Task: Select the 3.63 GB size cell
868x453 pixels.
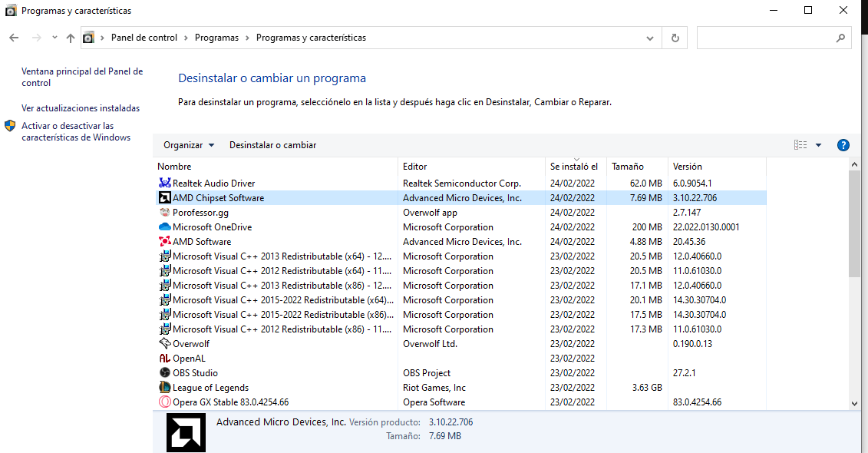Action: tap(647, 387)
